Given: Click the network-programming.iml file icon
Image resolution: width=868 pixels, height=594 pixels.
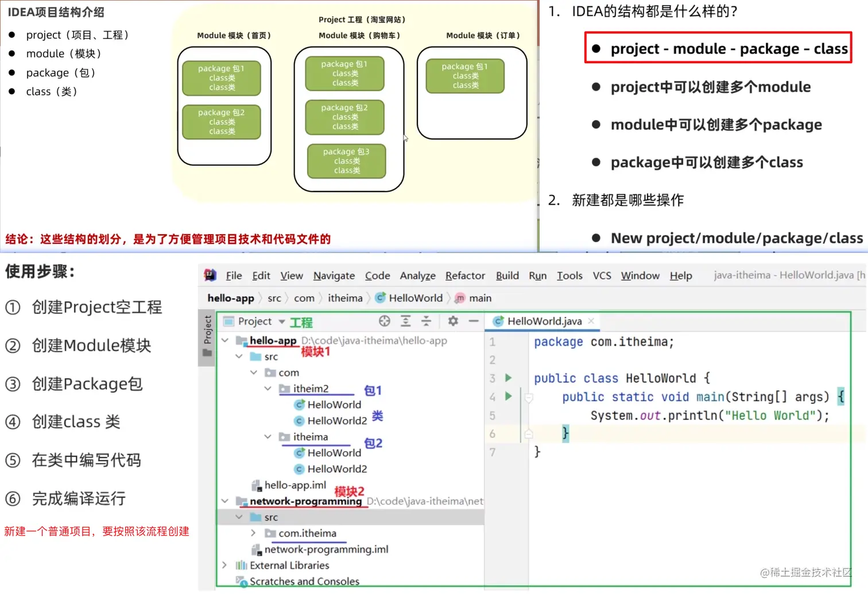Looking at the screenshot, I should coord(257,550).
